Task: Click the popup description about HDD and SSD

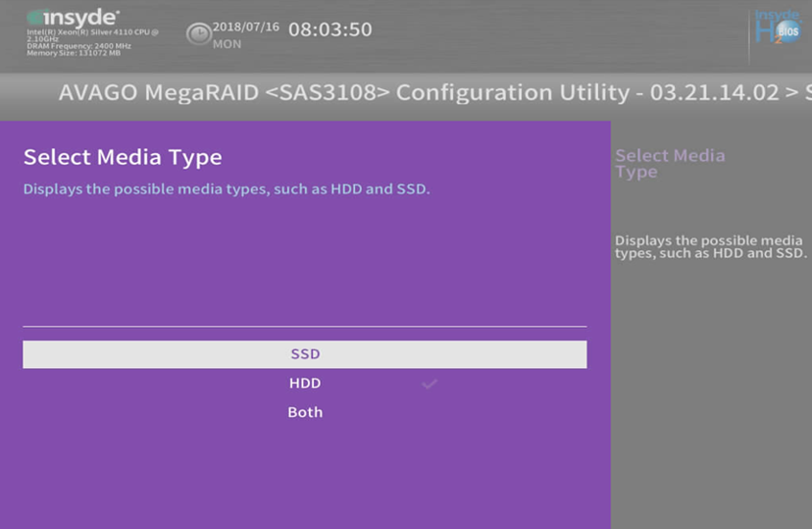Action: pyautogui.click(x=227, y=189)
